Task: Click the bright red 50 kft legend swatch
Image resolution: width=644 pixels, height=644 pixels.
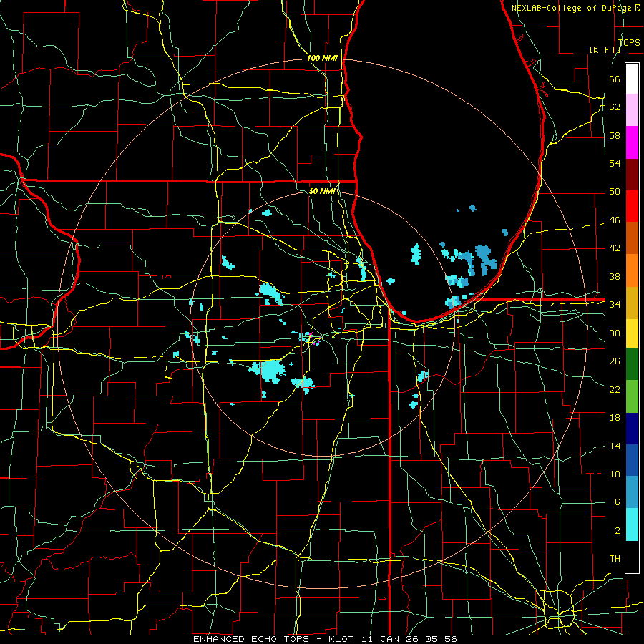Action: click(x=632, y=206)
